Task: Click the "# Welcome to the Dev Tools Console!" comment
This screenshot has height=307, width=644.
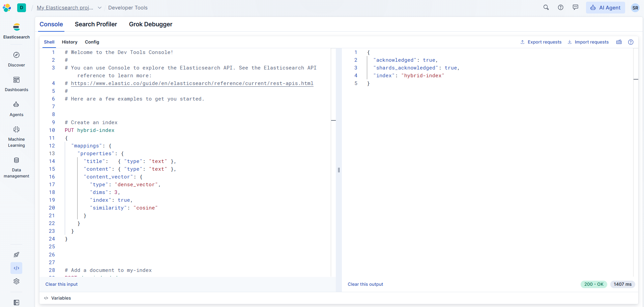Action: click(x=119, y=52)
